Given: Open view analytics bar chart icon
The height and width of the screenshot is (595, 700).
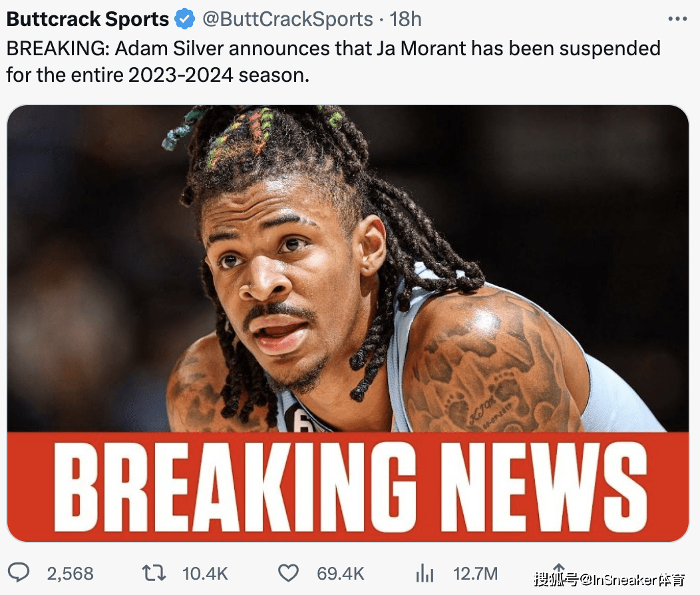Looking at the screenshot, I should coord(425,573).
